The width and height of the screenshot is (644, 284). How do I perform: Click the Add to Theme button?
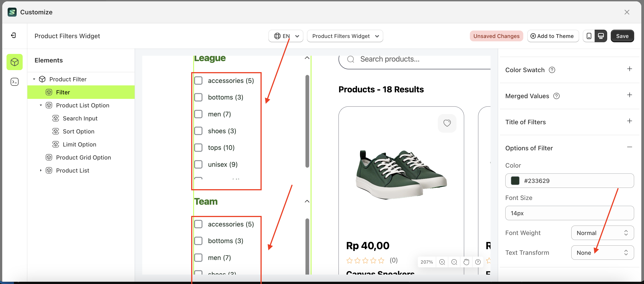pyautogui.click(x=552, y=36)
